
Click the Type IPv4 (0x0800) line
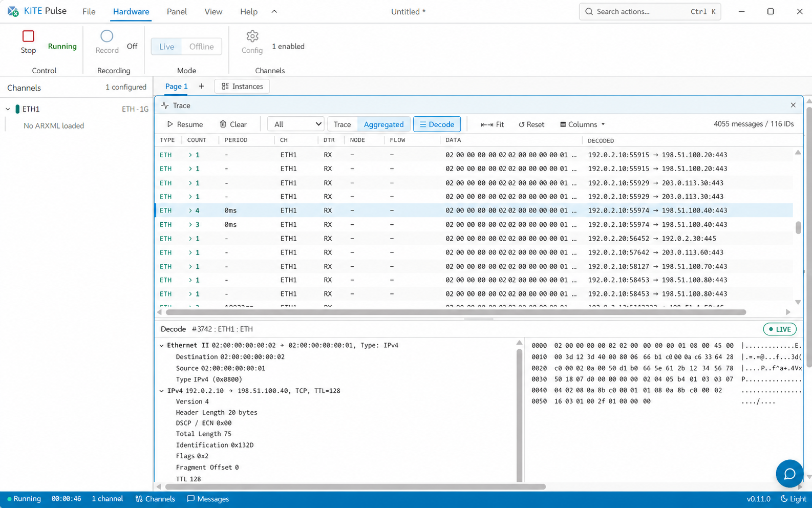(209, 379)
